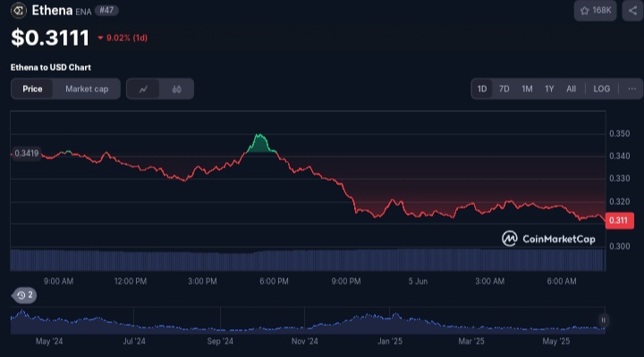The width and height of the screenshot is (644, 357).
Task: Click the Ethena coin name
Action: (x=52, y=10)
